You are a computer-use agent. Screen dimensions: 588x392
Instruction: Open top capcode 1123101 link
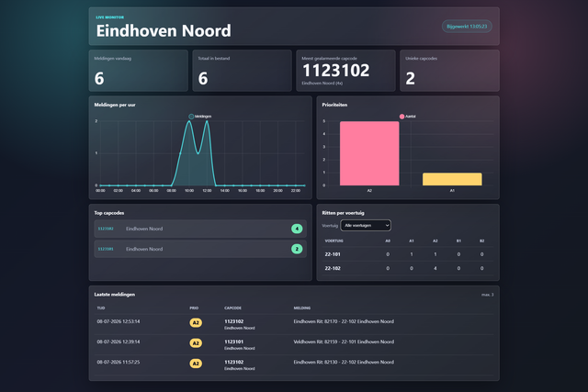106,249
